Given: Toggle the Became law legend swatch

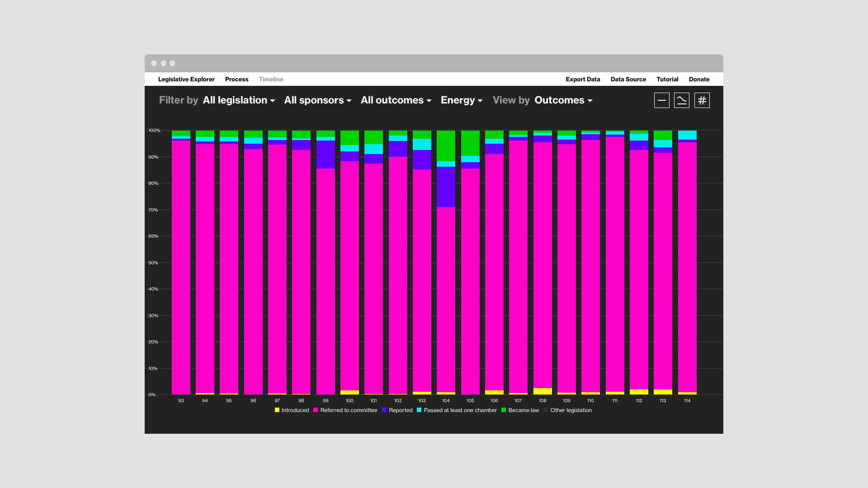Looking at the screenshot, I should pos(504,410).
